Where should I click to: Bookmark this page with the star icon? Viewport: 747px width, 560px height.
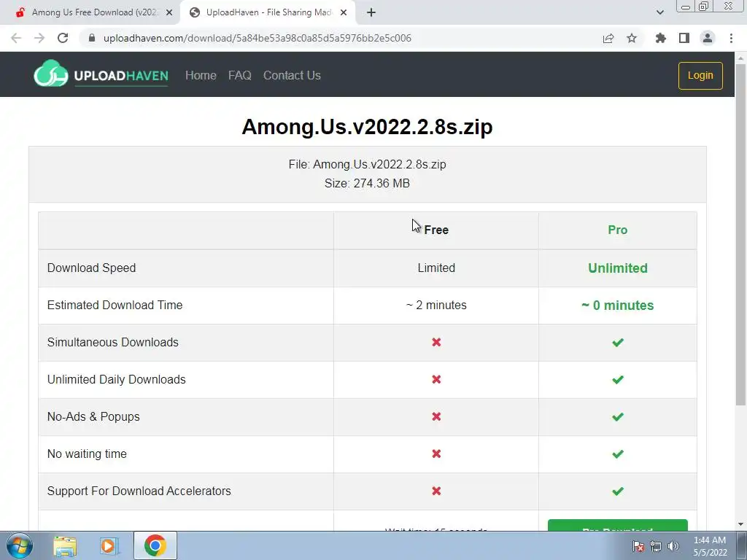pyautogui.click(x=632, y=38)
